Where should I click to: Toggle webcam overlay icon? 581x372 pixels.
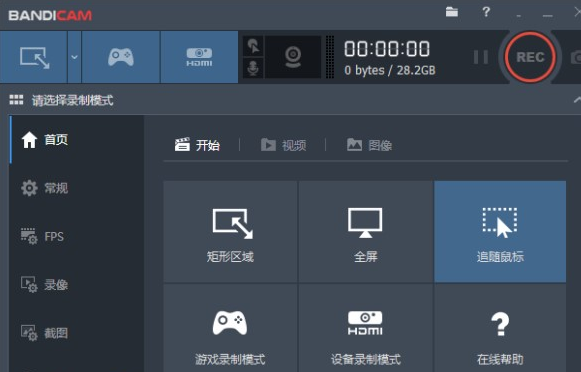pyautogui.click(x=293, y=57)
